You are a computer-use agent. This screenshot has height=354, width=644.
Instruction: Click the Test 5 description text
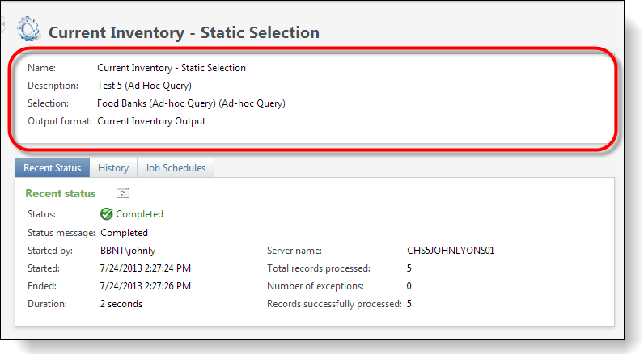point(144,86)
